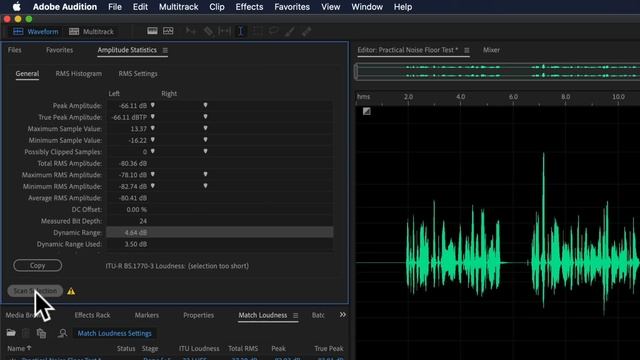This screenshot has height=360, width=640.
Task: Jump to left Possibly Clipped Samples location
Action: tap(153, 151)
